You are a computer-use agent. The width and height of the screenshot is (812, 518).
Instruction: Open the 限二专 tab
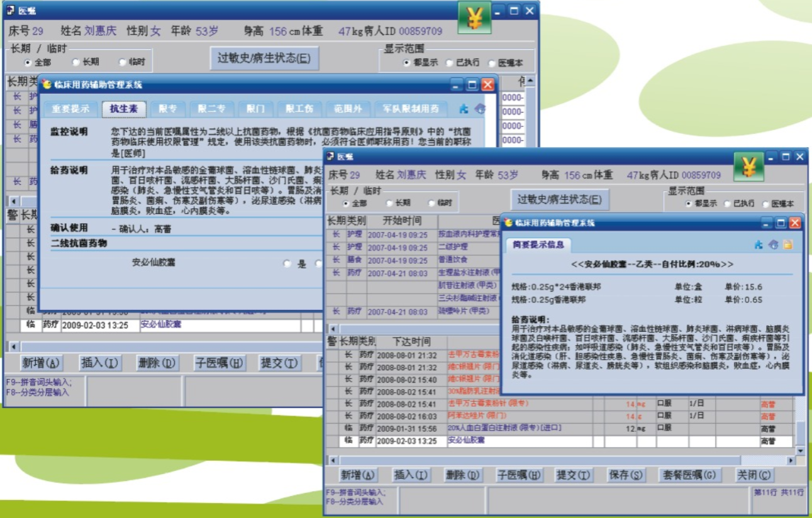click(211, 109)
